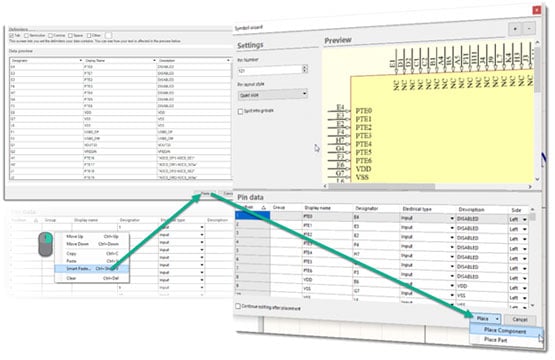This screenshot has width=555, height=360.
Task: Open Side dropdown for the PTE2 row
Action: [524, 239]
